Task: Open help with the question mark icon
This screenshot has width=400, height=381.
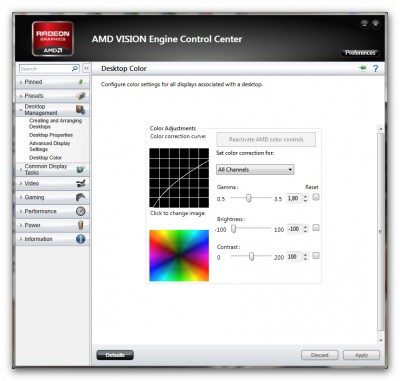Action: click(376, 69)
